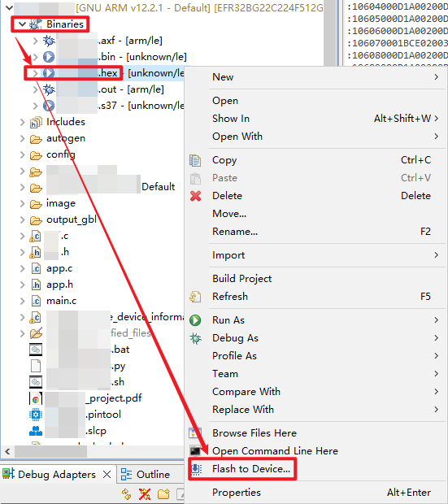
Task: Click the run icon beside the .hex binary
Action: coord(49,73)
